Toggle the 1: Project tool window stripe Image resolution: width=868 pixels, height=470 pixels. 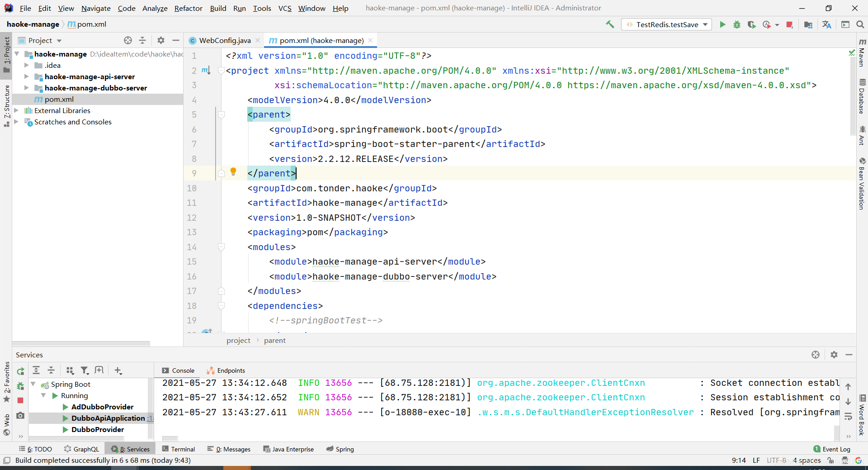tap(6, 54)
